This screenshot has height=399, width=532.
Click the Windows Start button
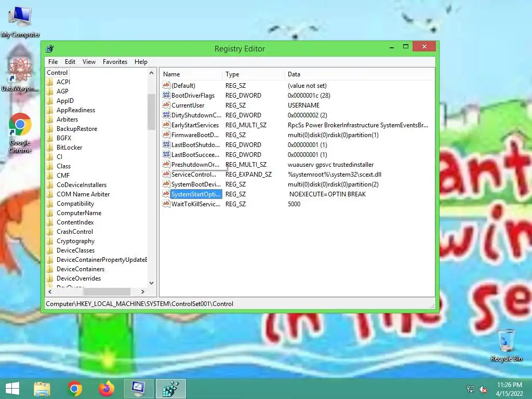(12, 389)
